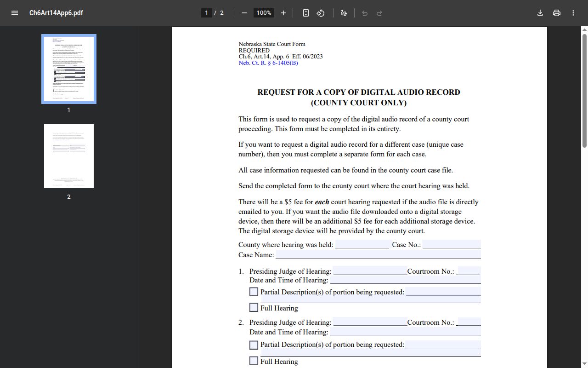Screen dimensions: 588x368
Task: Zoom out with the minus icon
Action: (244, 13)
